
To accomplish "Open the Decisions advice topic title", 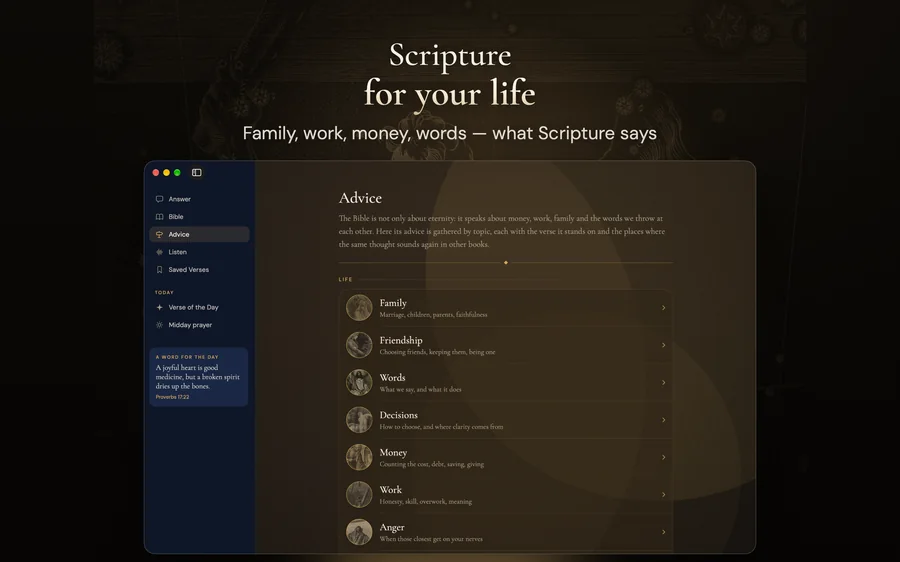I will click(x=398, y=415).
